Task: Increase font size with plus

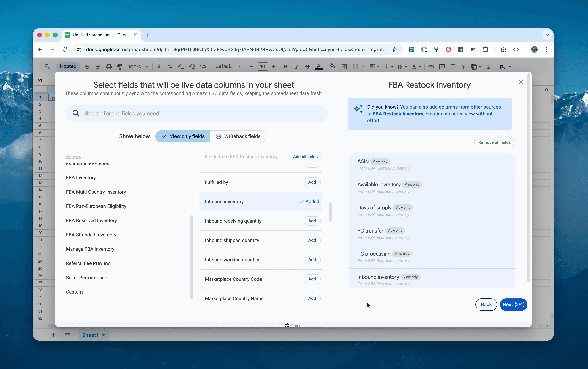Action: click(273, 67)
